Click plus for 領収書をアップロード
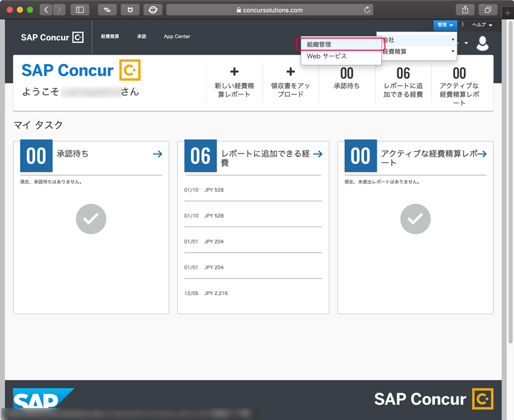 click(290, 71)
